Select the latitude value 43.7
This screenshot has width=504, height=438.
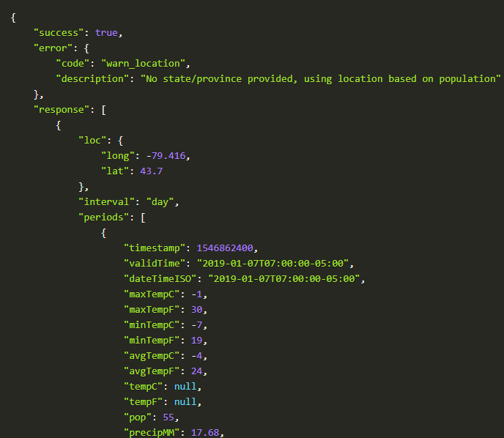coord(152,171)
